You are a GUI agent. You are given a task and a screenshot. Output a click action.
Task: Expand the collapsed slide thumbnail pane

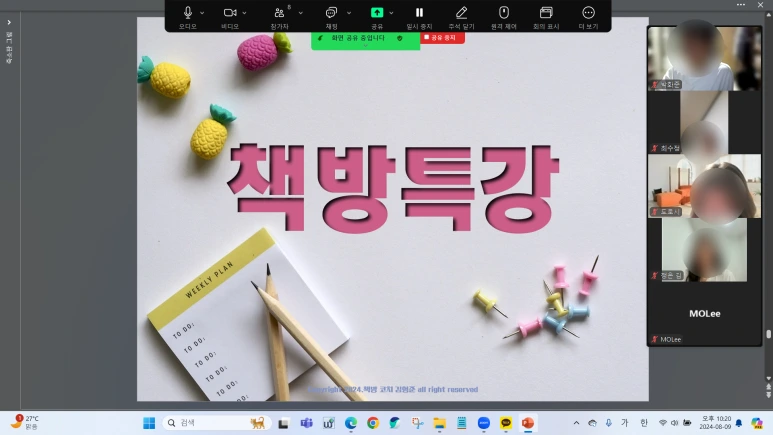click(x=9, y=22)
